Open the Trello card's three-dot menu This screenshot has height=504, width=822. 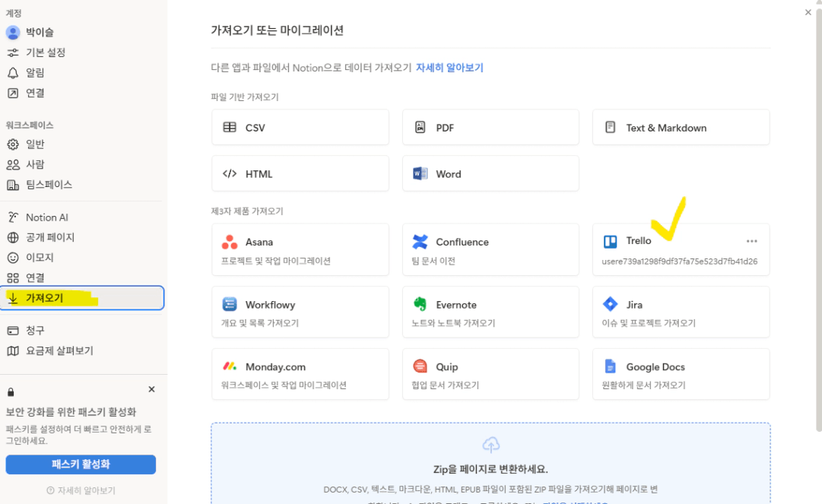752,241
